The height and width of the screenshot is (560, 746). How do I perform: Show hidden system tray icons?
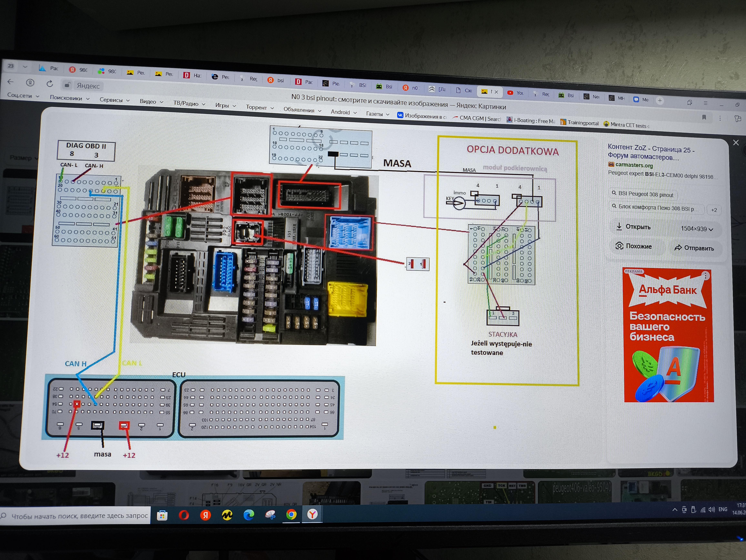675,510
